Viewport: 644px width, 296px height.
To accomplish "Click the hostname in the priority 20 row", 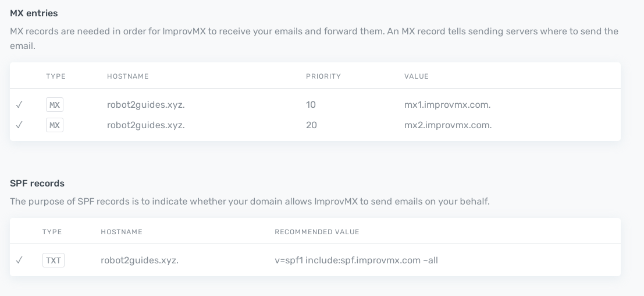I will (145, 125).
